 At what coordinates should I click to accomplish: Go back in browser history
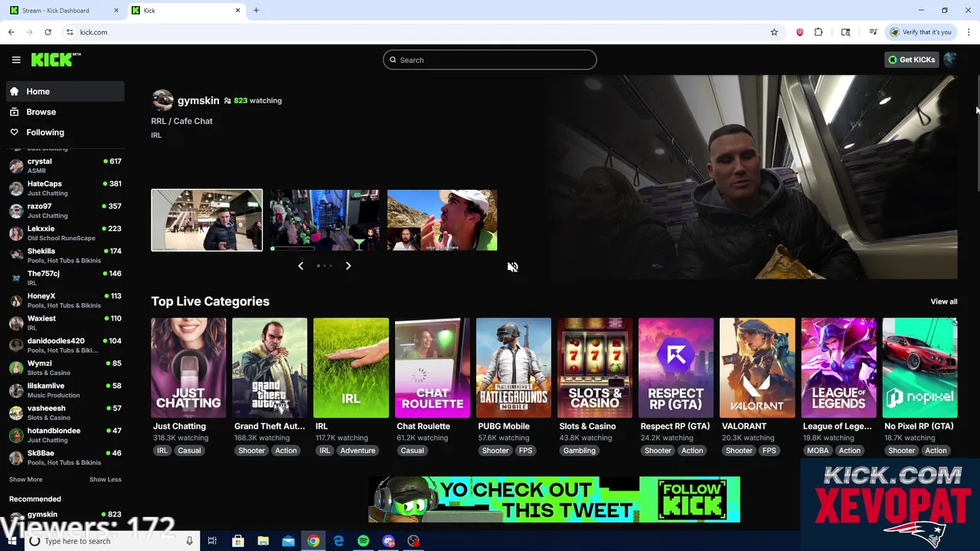11,32
